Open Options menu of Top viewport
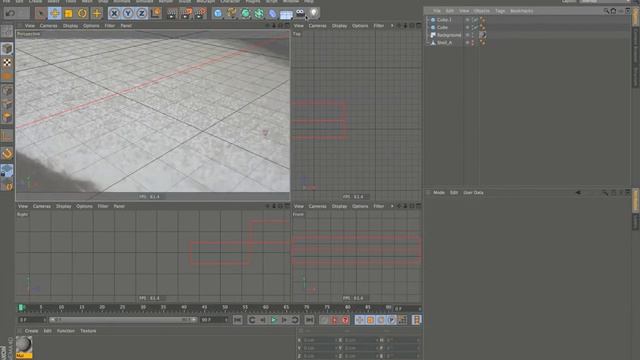Viewport: 640px width, 360px height. [x=360, y=26]
